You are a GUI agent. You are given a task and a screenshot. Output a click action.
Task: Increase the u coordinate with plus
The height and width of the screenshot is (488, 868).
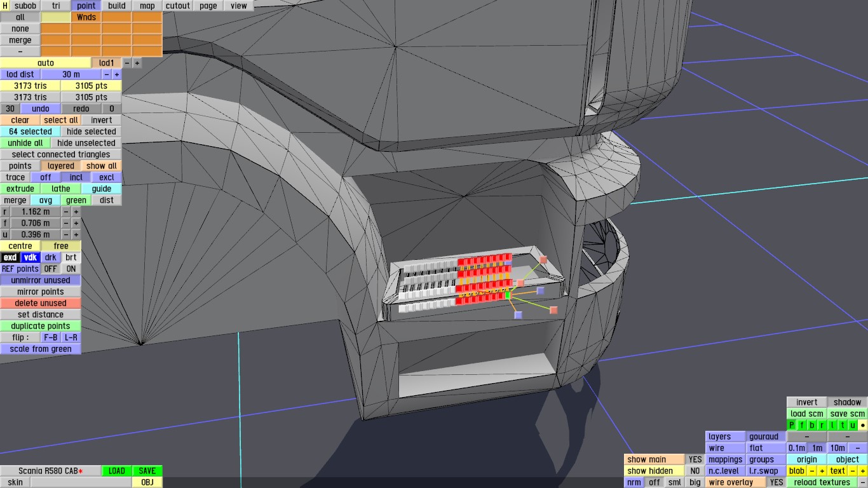pyautogui.click(x=76, y=234)
